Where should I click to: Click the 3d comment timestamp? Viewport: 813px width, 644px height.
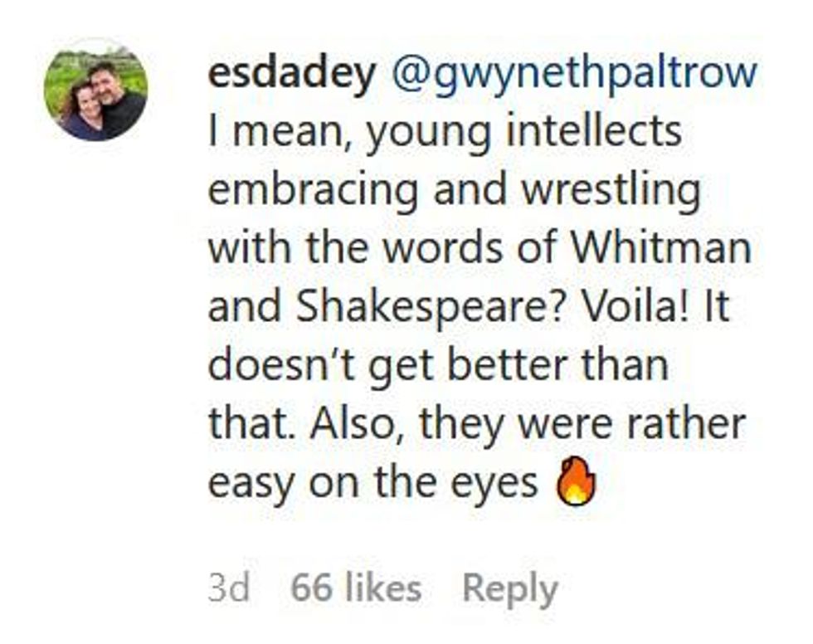click(x=230, y=589)
